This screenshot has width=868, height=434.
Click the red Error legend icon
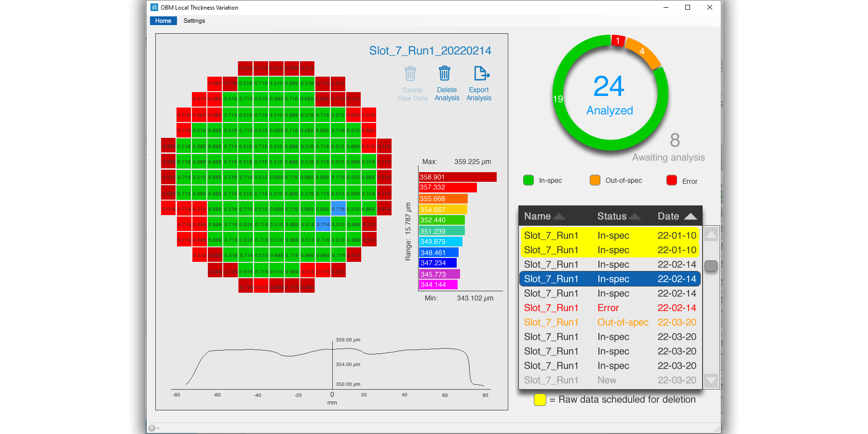(672, 180)
